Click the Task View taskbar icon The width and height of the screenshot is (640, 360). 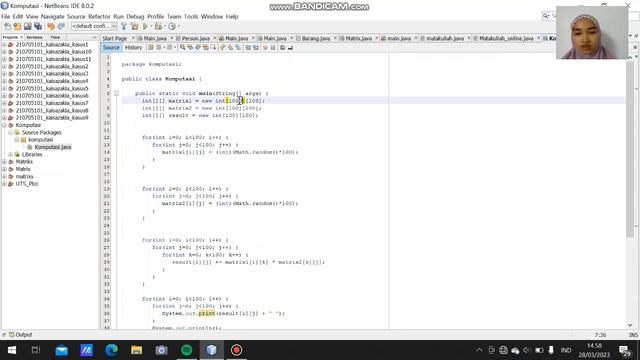[36, 350]
